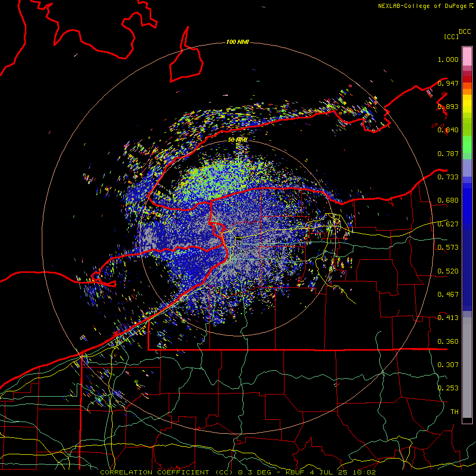Click the CORRELATION COEFFICIENT (CC) caption text
Screen dimensions: 476x476
point(167,472)
